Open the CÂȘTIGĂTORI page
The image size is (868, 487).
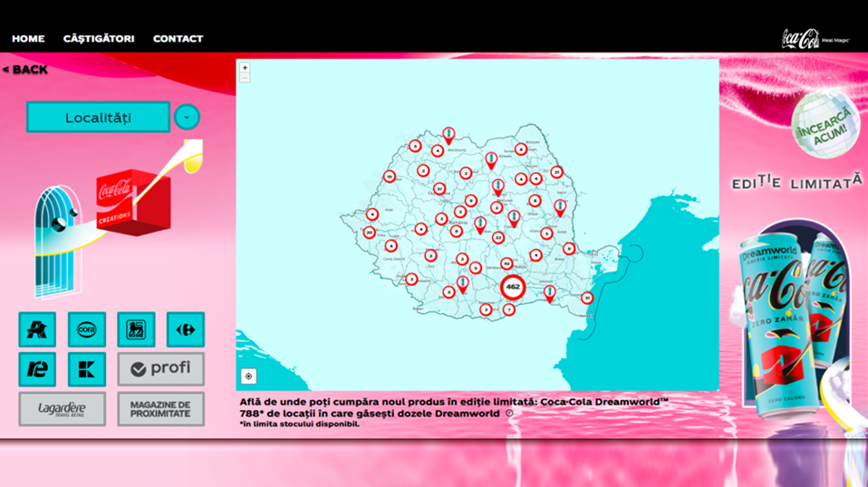(x=99, y=39)
